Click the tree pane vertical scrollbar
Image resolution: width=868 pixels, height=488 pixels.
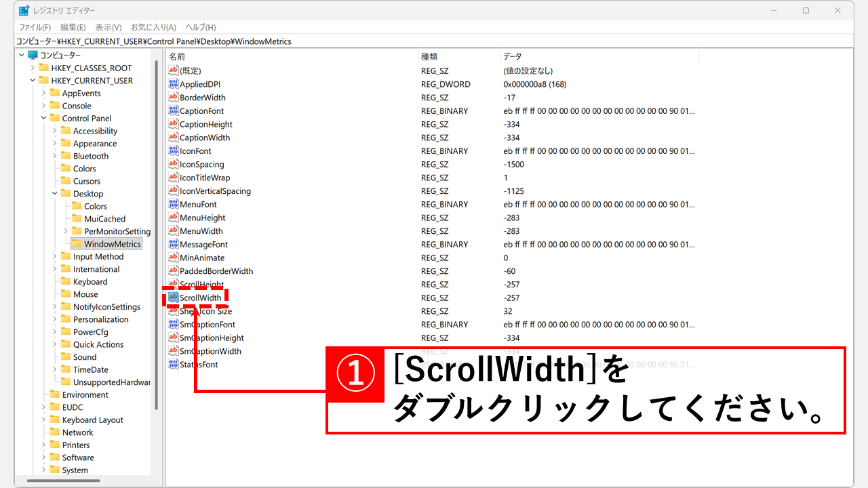157,235
